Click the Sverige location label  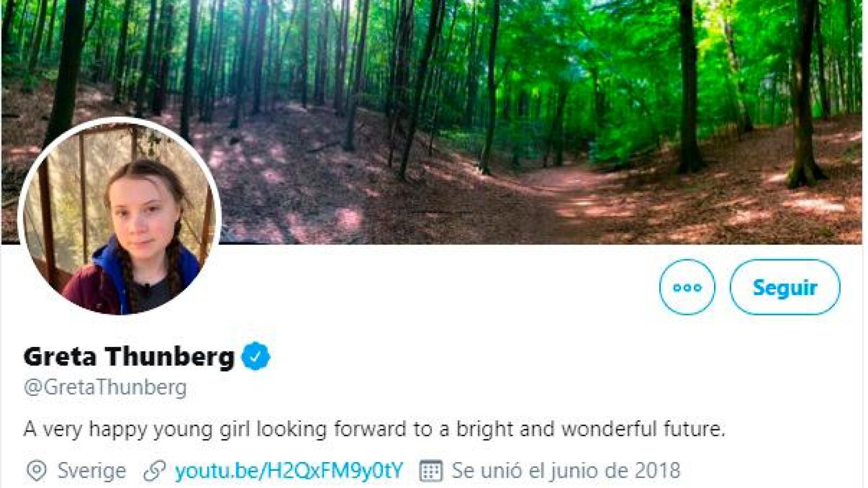(x=92, y=471)
